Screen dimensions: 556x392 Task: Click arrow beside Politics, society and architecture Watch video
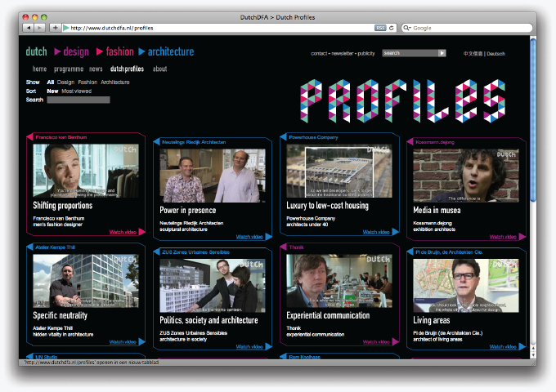click(x=268, y=346)
